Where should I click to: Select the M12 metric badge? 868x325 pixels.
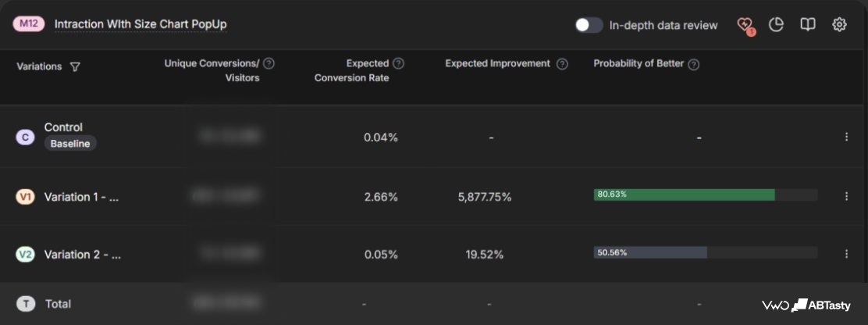tap(29, 24)
